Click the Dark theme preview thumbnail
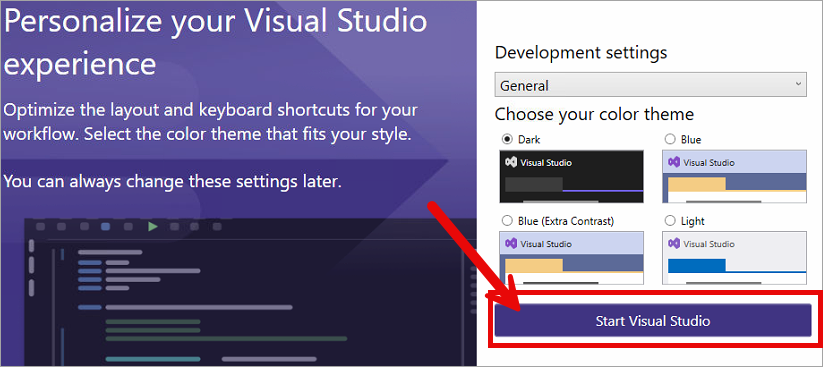This screenshot has width=823, height=367. pyautogui.click(x=572, y=176)
